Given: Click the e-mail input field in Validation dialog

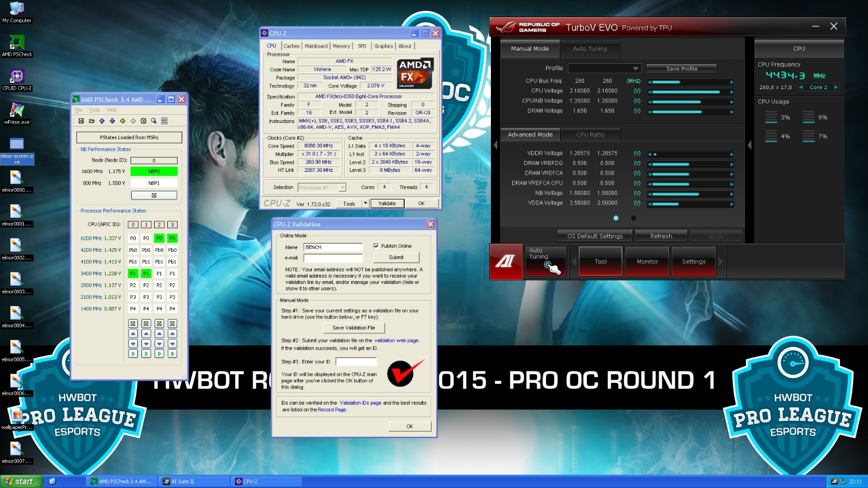Looking at the screenshot, I should [x=333, y=258].
